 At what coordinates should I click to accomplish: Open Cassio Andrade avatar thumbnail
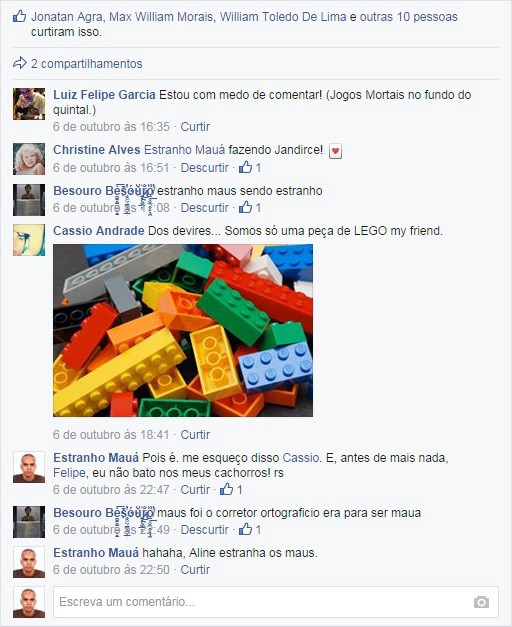tap(29, 240)
